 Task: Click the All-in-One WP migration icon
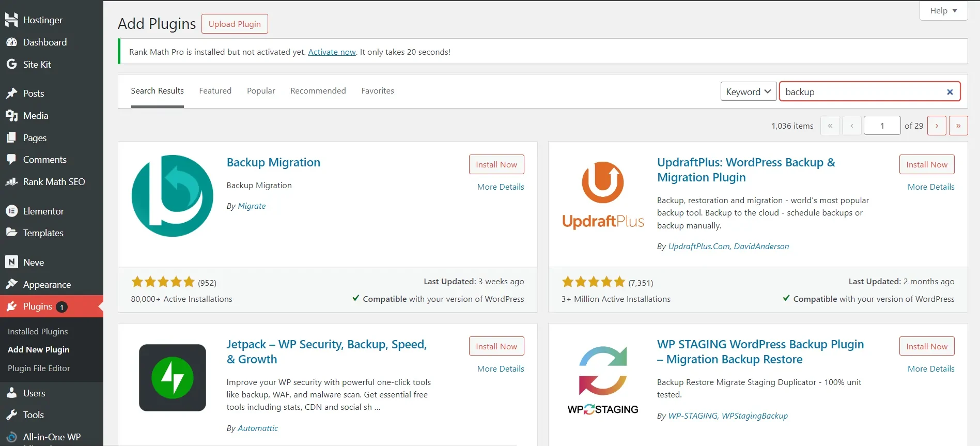(x=11, y=437)
